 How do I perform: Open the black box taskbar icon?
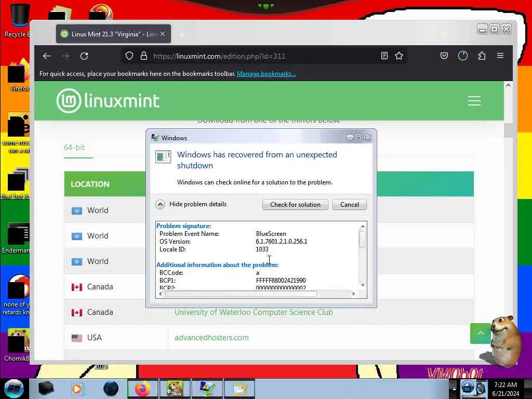point(46,389)
